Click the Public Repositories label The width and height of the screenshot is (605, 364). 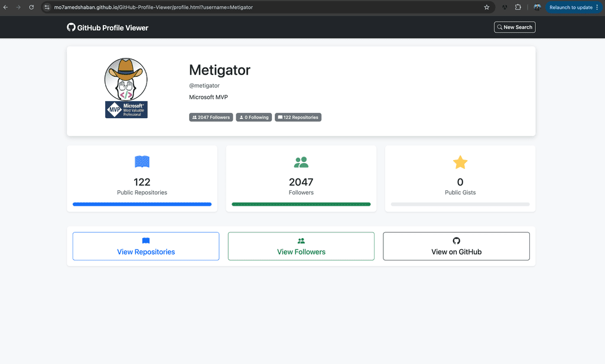tap(142, 192)
